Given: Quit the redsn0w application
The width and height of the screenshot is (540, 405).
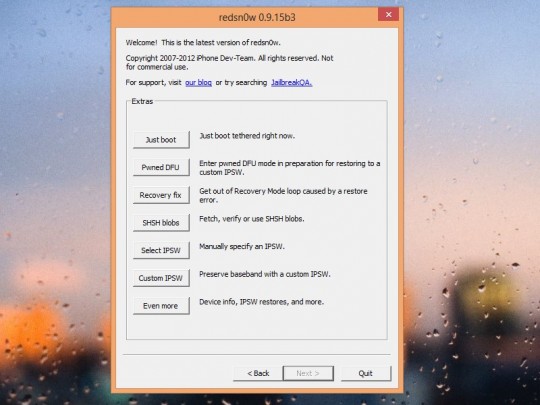Looking at the screenshot, I should 366,373.
